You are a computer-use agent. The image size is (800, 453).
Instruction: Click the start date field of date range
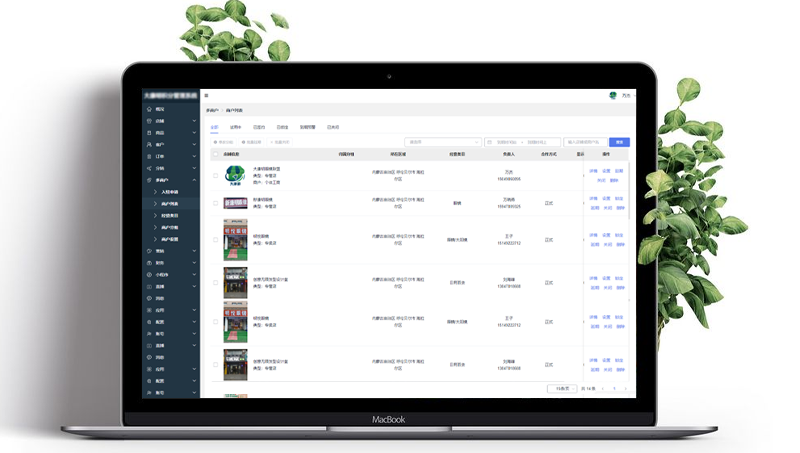point(507,142)
